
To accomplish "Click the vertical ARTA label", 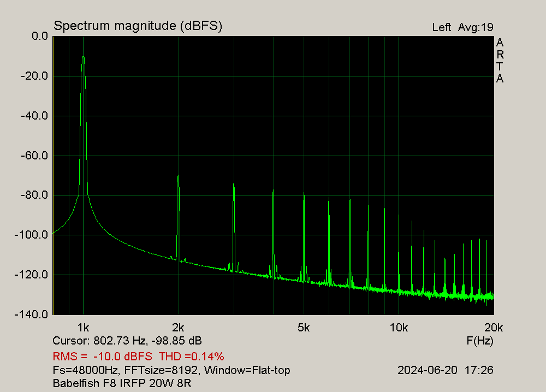I will (x=500, y=61).
